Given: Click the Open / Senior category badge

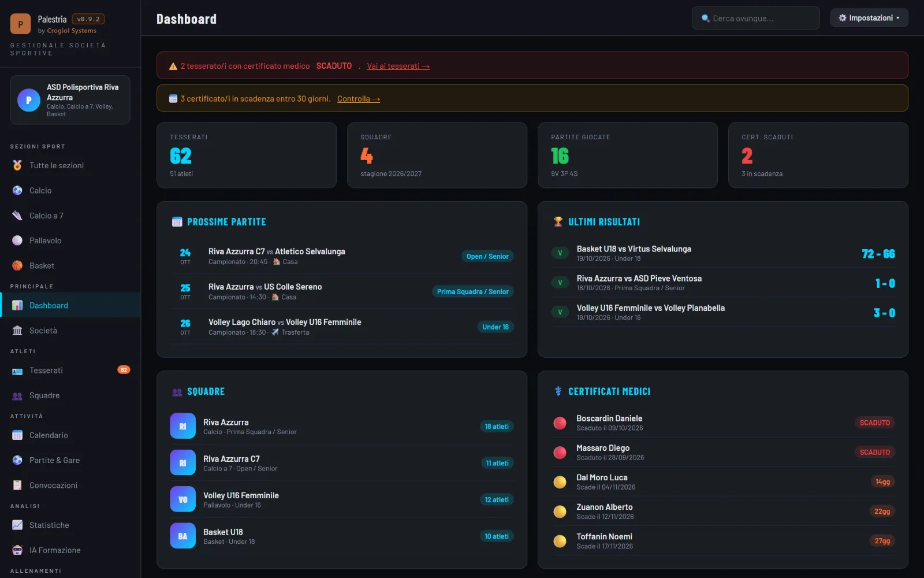Looking at the screenshot, I should pyautogui.click(x=487, y=257).
